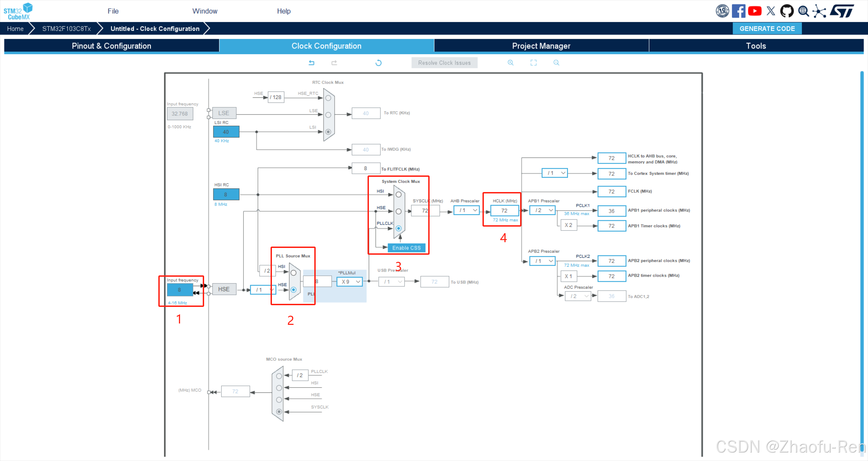Open the Facebook icon link

738,11
